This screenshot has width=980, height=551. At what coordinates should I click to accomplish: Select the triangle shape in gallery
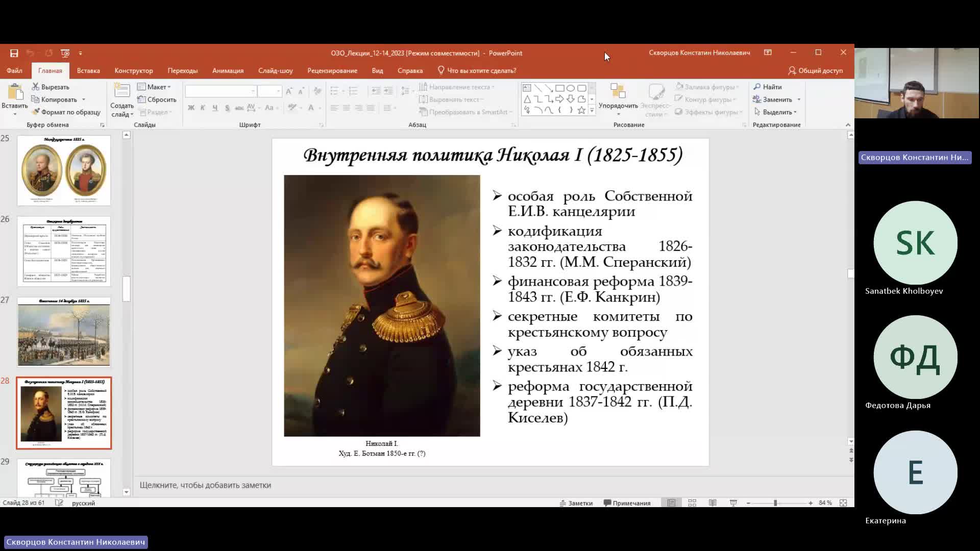[527, 99]
